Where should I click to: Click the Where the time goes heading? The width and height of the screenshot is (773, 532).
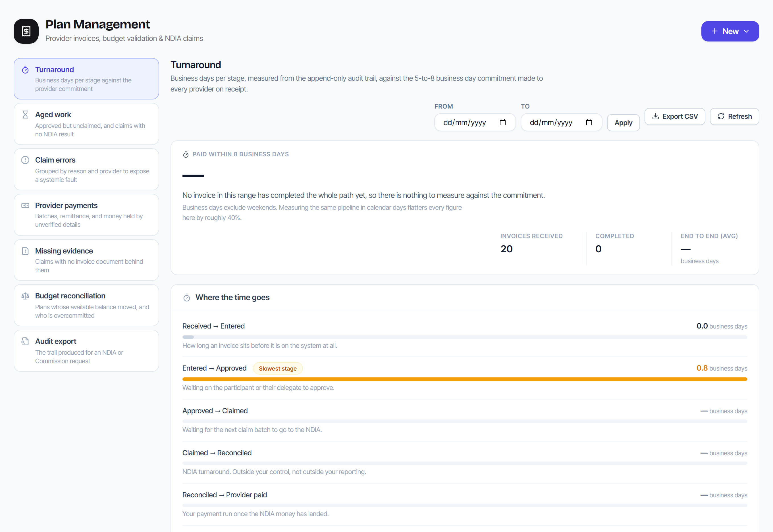pos(232,297)
